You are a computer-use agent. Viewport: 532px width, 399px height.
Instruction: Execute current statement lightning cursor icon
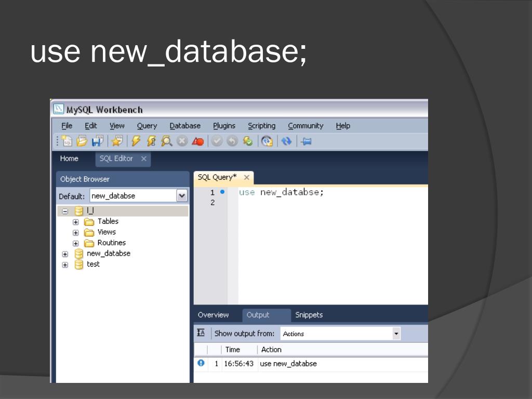[x=151, y=141]
